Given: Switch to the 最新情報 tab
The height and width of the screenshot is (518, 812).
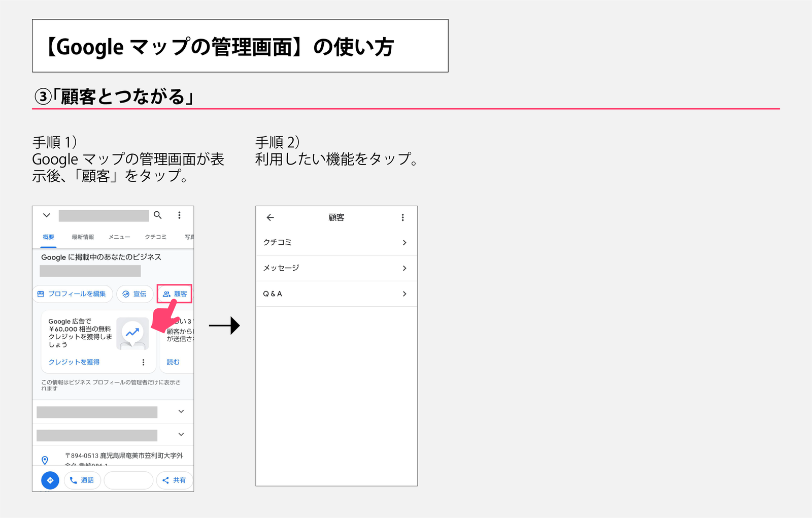Looking at the screenshot, I should pyautogui.click(x=83, y=237).
